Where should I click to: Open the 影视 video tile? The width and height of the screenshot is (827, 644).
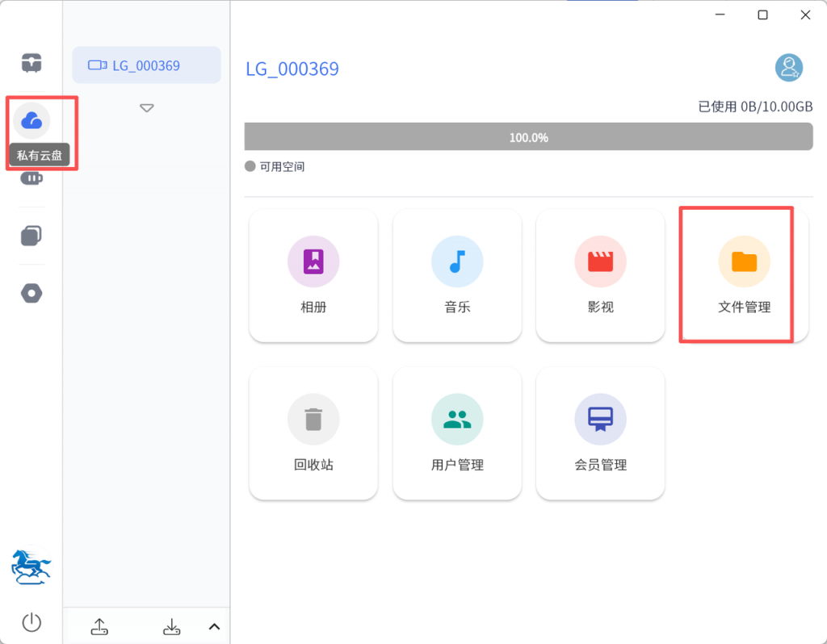coord(600,275)
